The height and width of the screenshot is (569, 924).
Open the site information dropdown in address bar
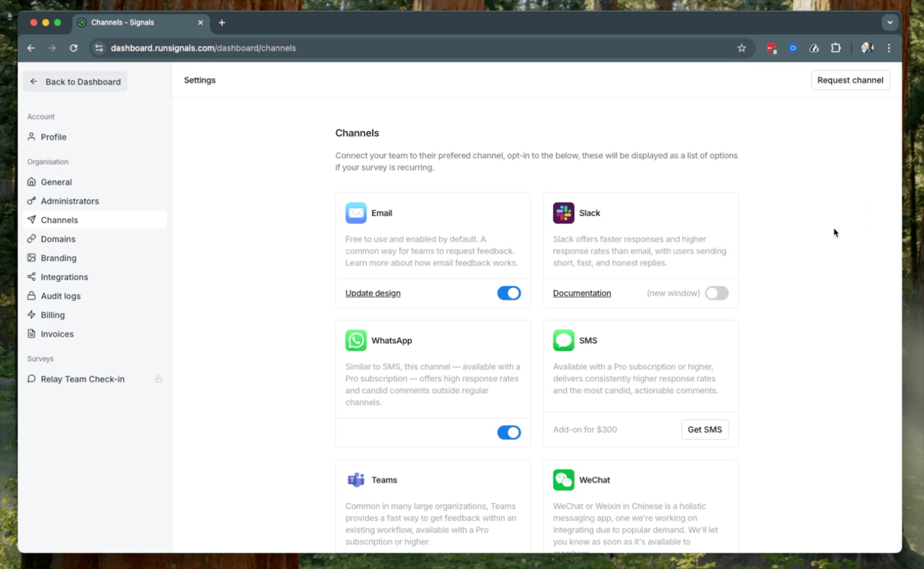tap(98, 48)
